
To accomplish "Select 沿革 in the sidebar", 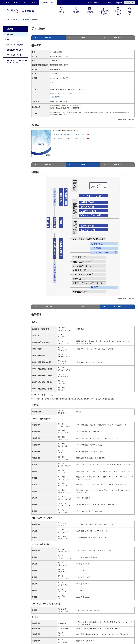I will coord(16,39).
